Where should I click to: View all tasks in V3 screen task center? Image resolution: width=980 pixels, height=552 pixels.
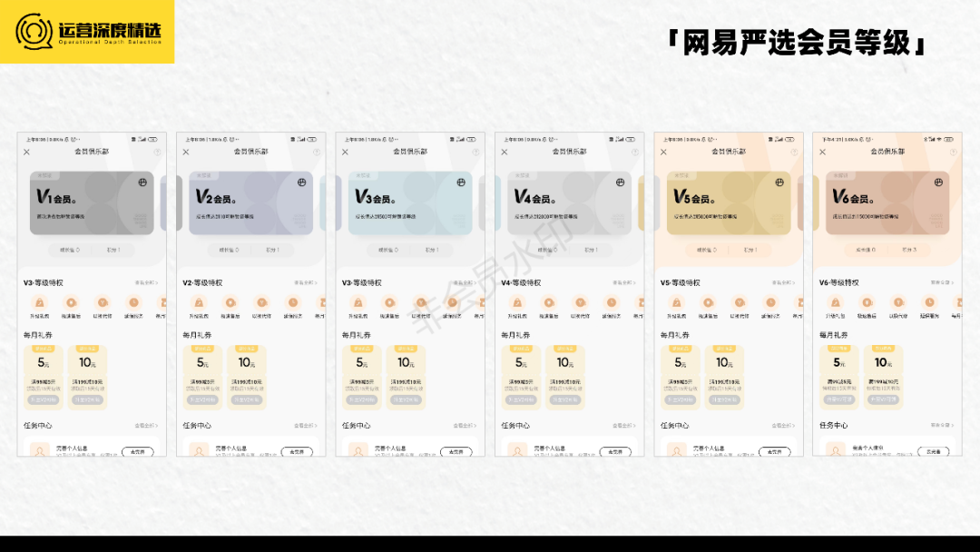coord(465,425)
